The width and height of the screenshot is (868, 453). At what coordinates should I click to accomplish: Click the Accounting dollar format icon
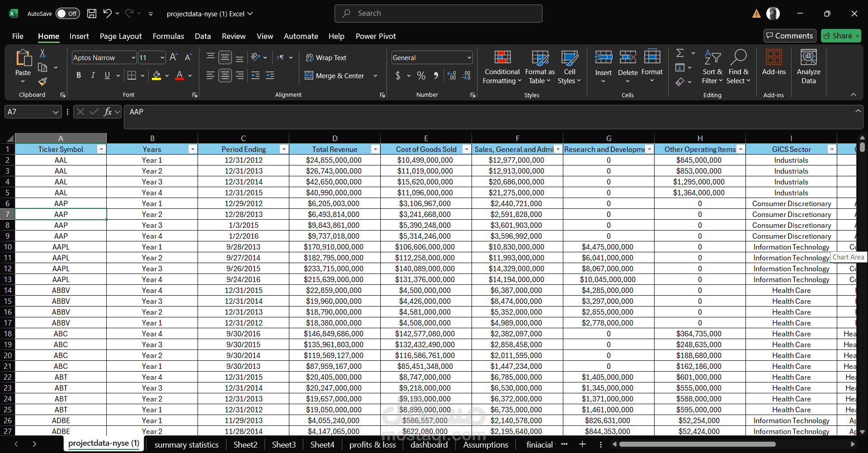point(398,75)
